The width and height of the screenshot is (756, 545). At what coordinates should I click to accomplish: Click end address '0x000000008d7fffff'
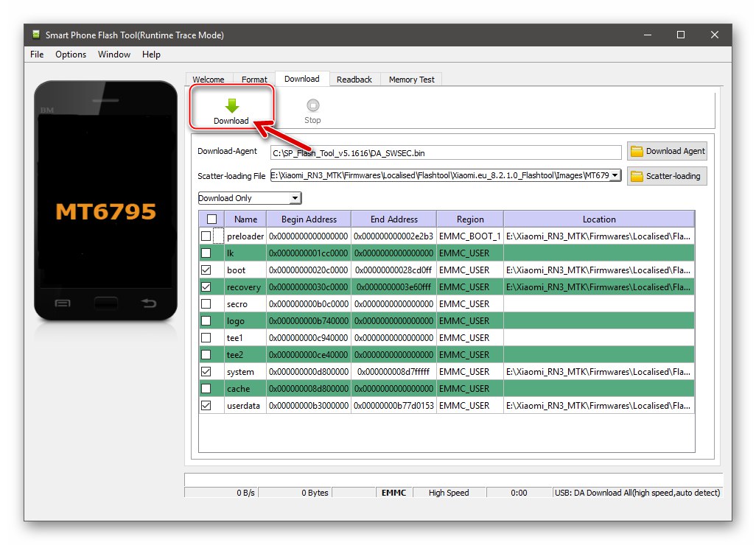point(394,371)
